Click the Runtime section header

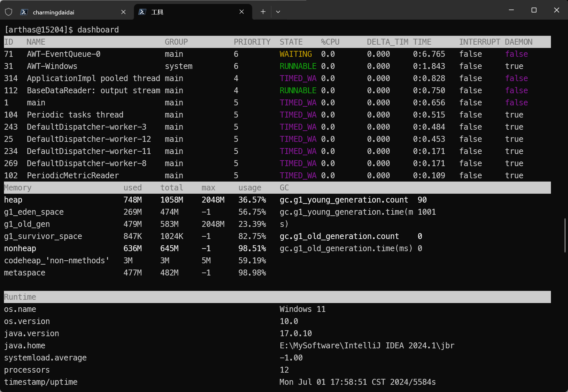[20, 297]
